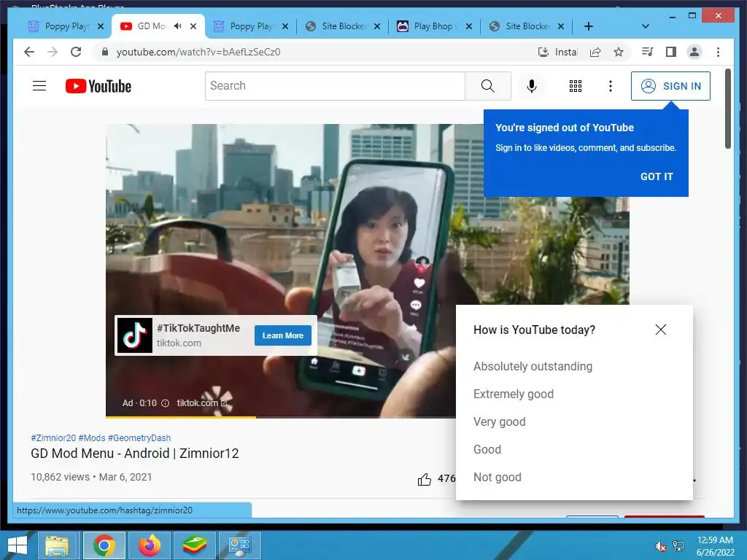
Task: Click the taskbar control panel icon
Action: (x=239, y=545)
